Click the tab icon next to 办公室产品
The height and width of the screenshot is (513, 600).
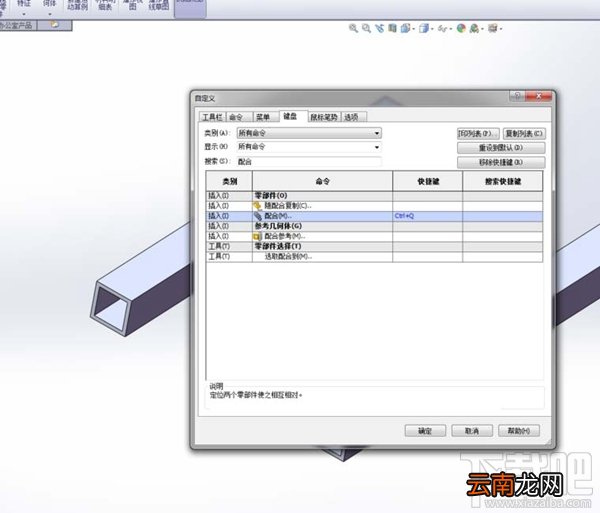tap(55, 25)
